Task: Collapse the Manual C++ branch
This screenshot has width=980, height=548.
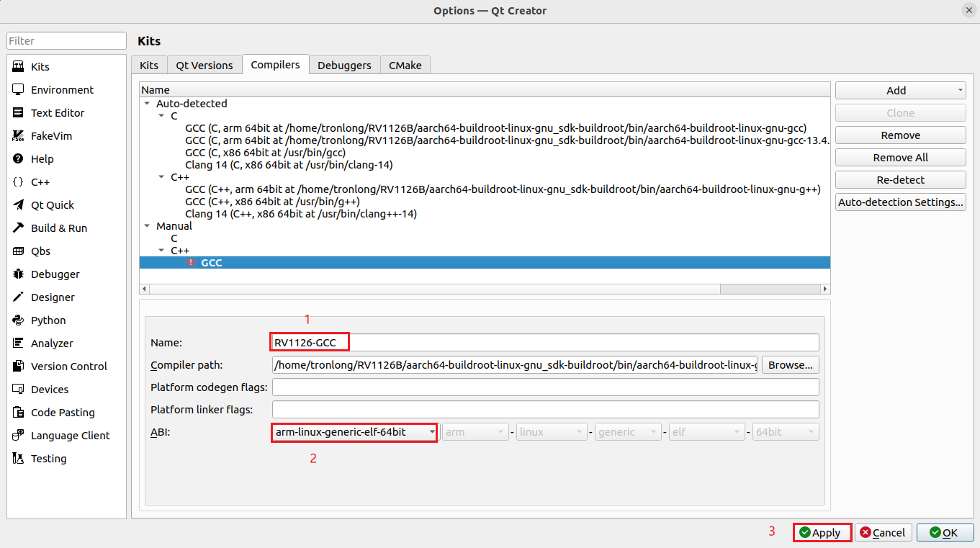Action: click(x=161, y=251)
